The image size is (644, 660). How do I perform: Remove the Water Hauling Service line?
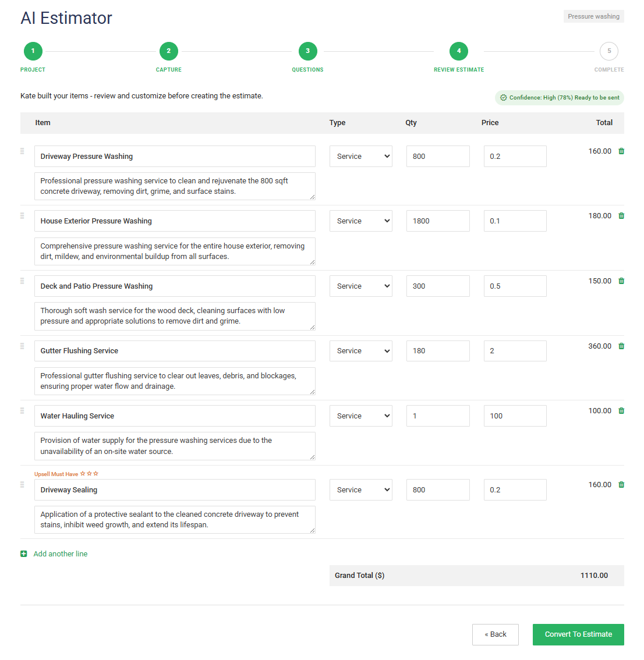click(x=621, y=411)
